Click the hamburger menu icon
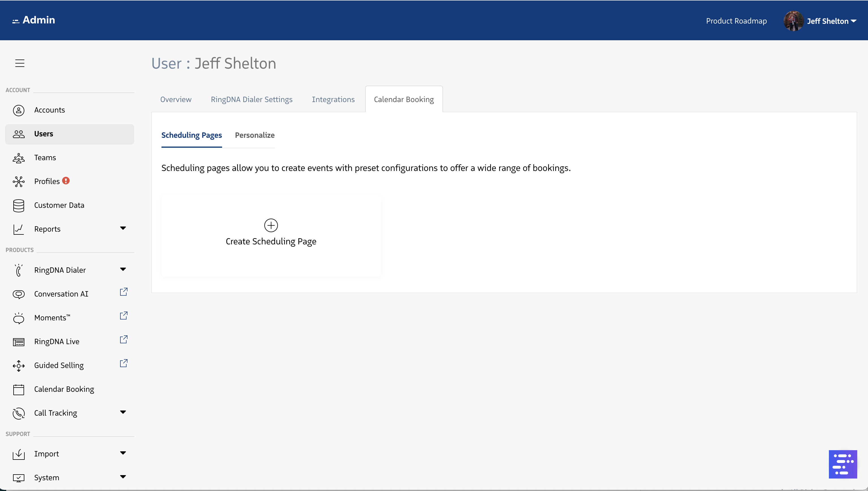Image resolution: width=868 pixels, height=491 pixels. click(20, 63)
